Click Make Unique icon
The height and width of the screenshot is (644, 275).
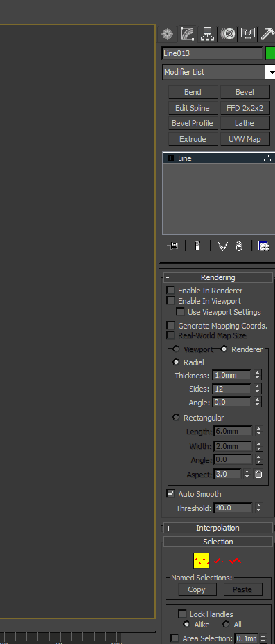pos(222,246)
